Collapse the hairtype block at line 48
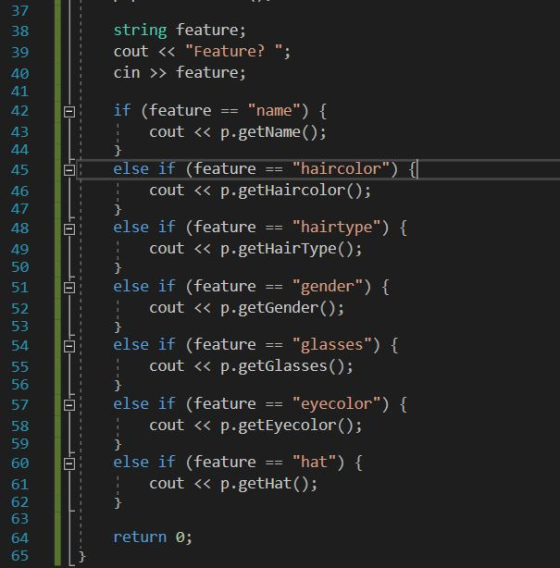Viewport: 560px width, 568px height. 69,229
